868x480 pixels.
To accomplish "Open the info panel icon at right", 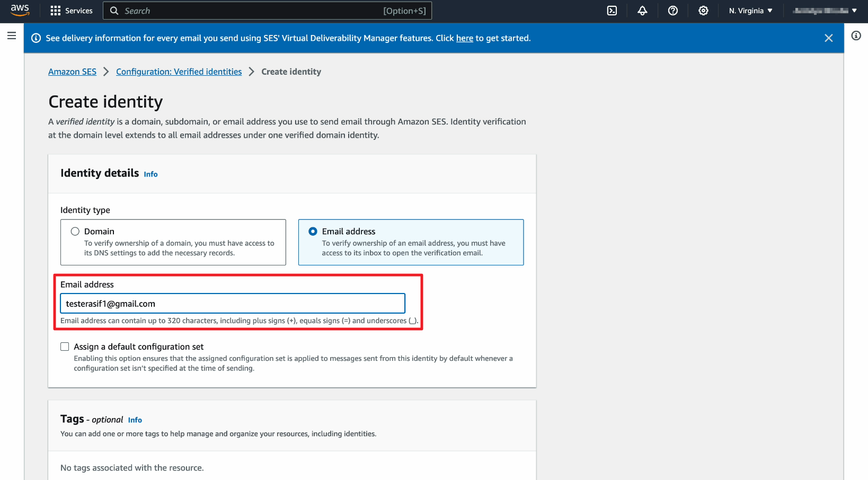I will [856, 35].
